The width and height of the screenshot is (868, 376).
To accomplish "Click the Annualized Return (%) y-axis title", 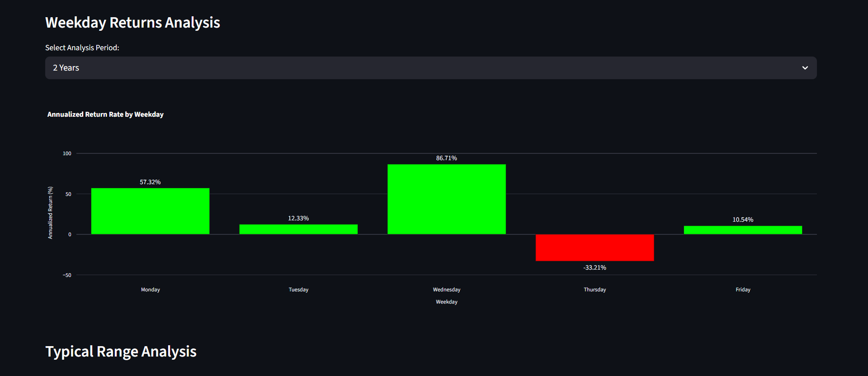I will pyautogui.click(x=50, y=213).
